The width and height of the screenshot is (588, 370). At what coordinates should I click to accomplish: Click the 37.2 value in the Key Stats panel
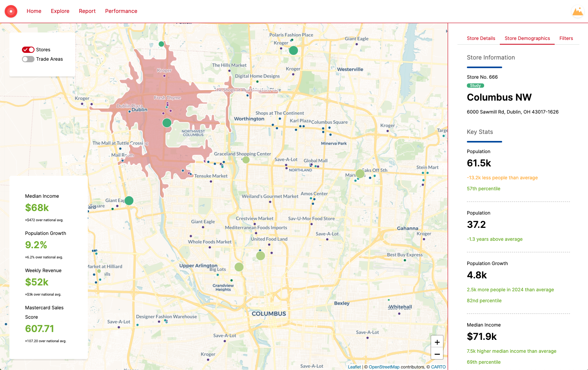[476, 225]
